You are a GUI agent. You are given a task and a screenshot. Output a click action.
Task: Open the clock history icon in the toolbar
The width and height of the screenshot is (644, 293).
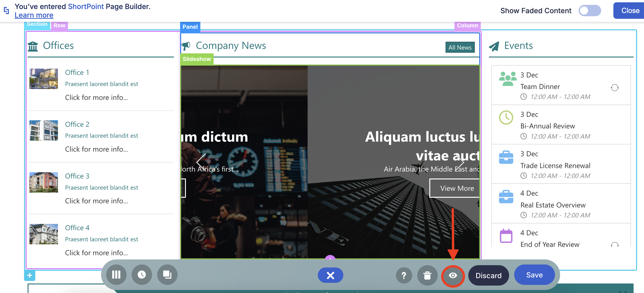click(142, 275)
